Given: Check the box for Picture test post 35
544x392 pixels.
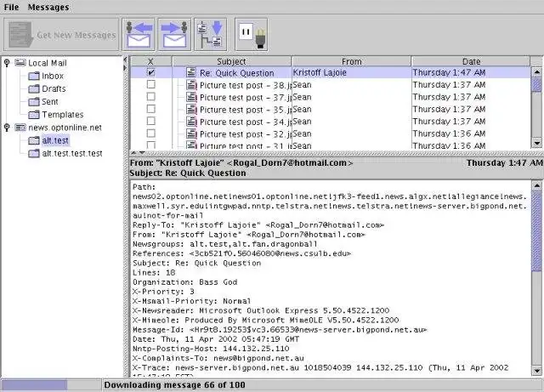Looking at the screenshot, I should click(151, 109).
